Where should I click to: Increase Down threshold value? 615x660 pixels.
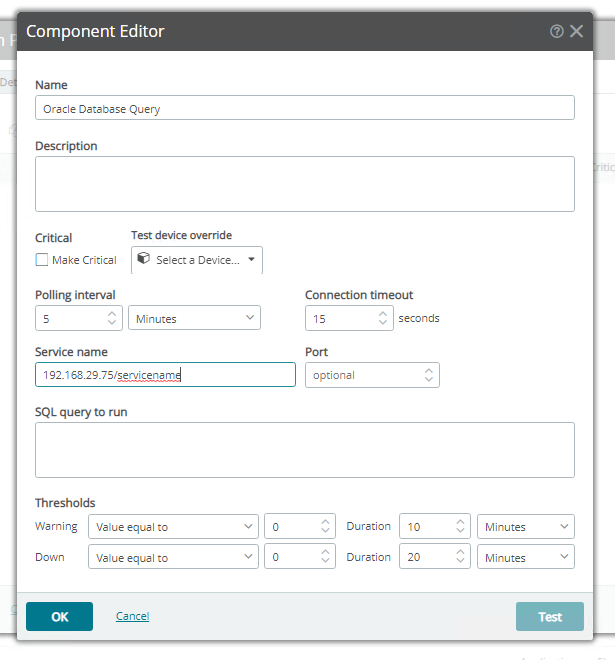(x=325, y=553)
